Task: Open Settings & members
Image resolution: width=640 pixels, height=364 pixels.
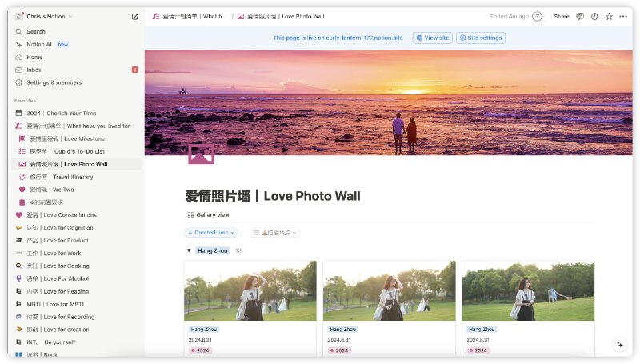Action: [x=54, y=82]
